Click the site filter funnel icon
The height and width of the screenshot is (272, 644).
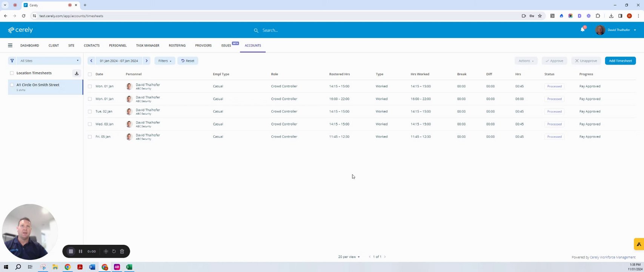[12, 61]
